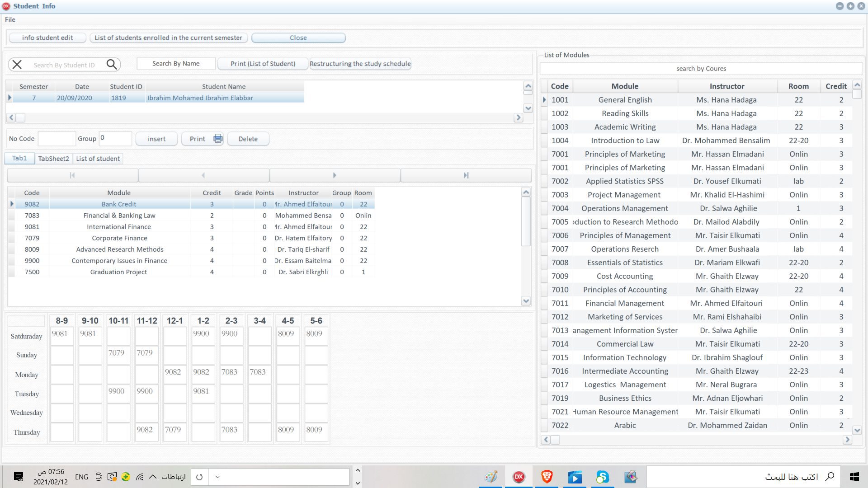Click the Search By Name button
Viewport: 868px width, 488px height.
tap(176, 64)
